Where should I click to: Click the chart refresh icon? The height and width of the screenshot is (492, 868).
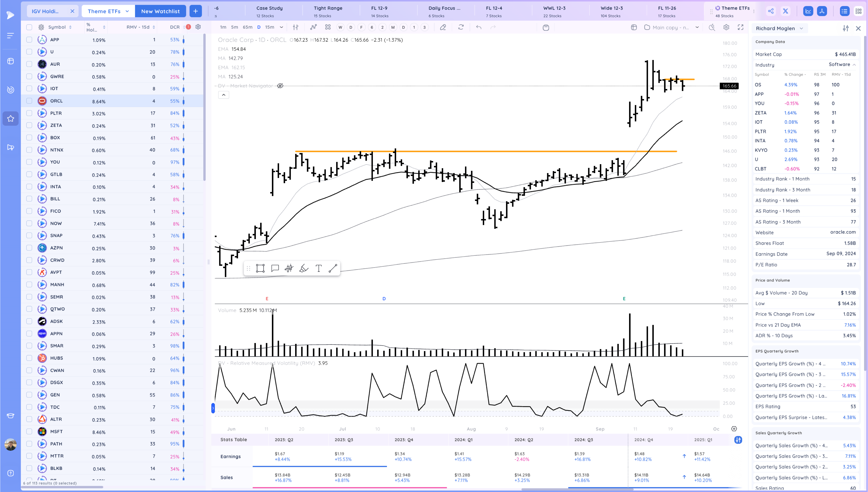461,27
